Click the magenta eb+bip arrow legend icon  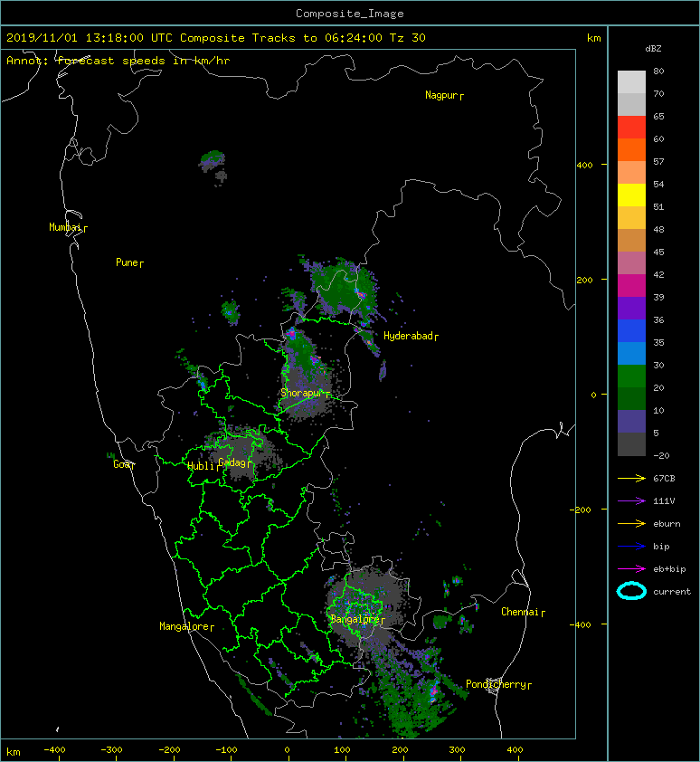click(631, 569)
